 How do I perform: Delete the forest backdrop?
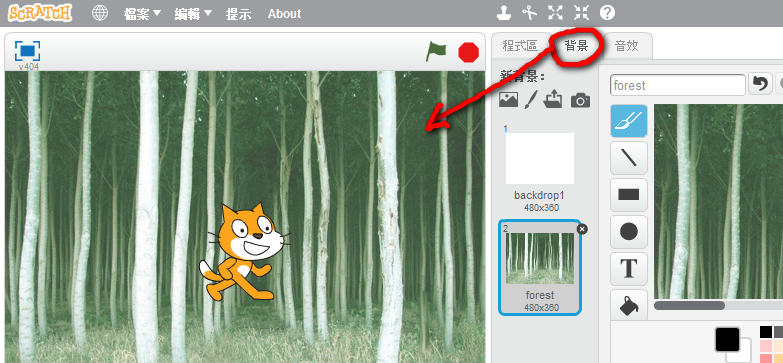tap(582, 229)
